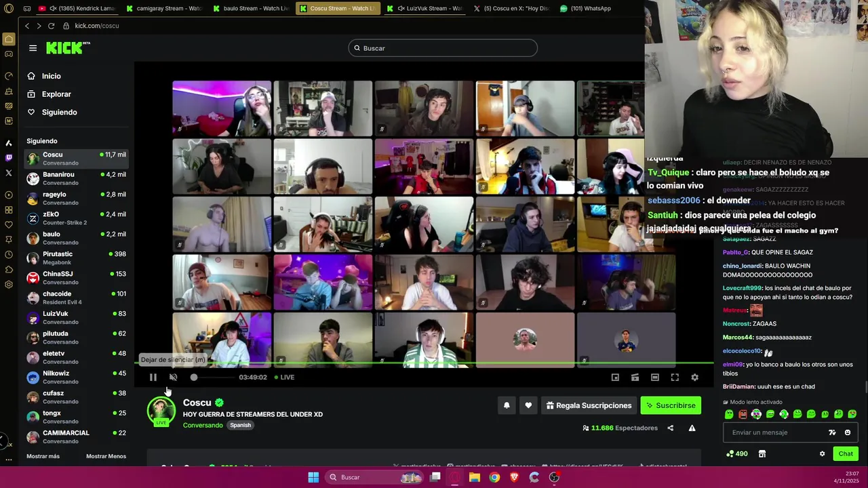Toggle theater mode on the player

point(655,378)
